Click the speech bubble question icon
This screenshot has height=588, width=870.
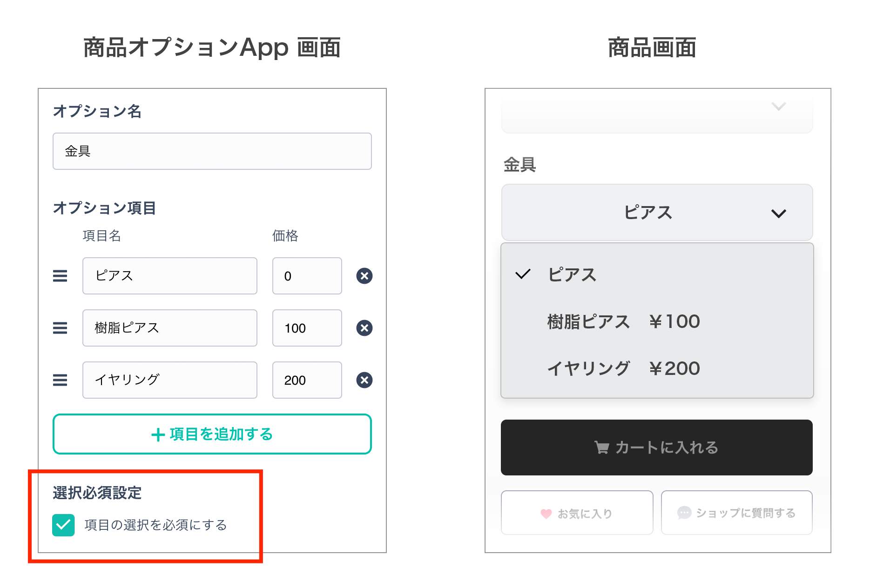point(684,513)
